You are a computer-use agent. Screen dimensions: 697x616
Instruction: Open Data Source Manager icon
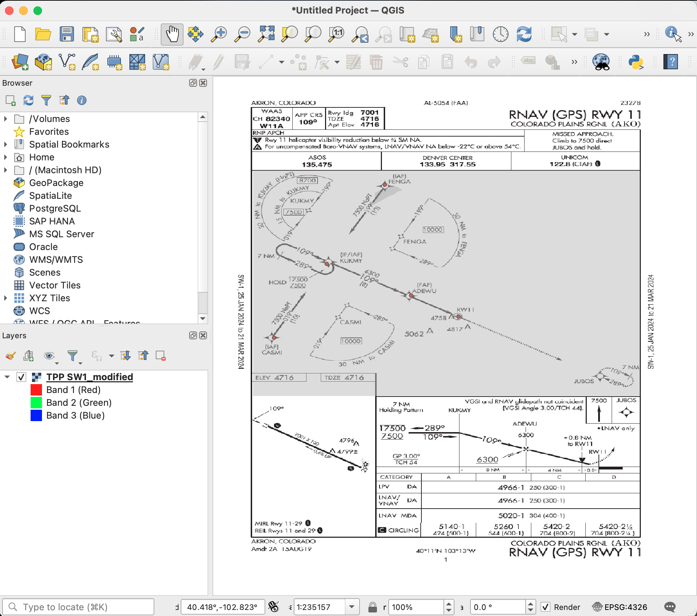[x=20, y=62]
